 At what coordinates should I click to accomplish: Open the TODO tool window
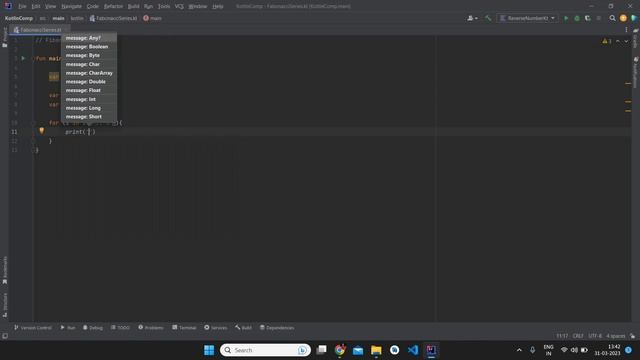(120, 327)
